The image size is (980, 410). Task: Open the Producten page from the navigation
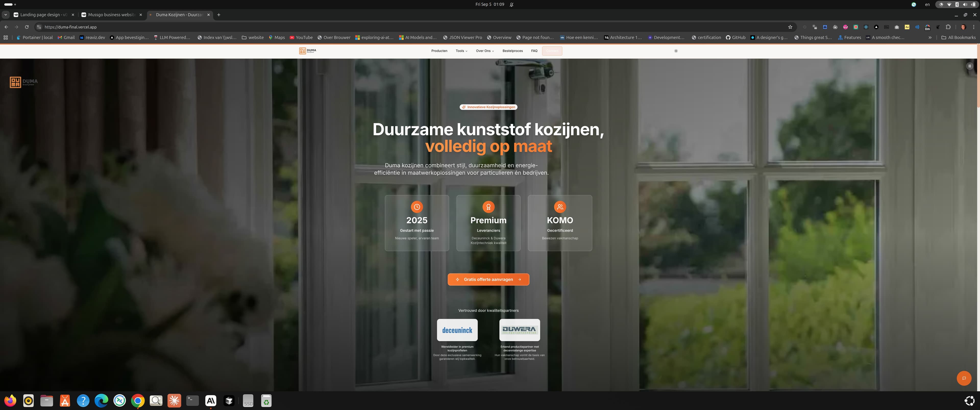pos(439,51)
